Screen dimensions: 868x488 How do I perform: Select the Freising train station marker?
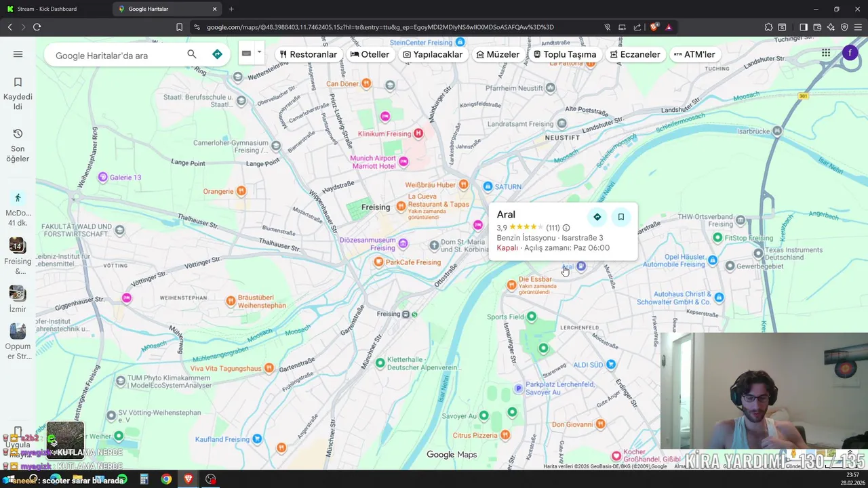click(406, 314)
